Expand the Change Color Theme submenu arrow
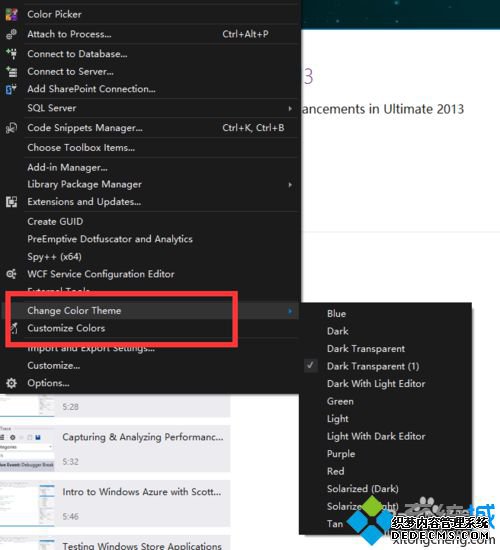Screen dimensions: 500x550 coord(290,311)
